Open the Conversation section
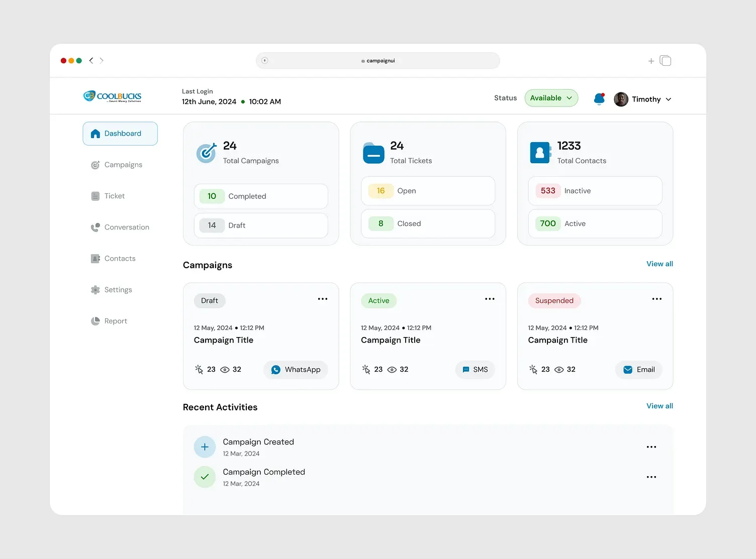 click(120, 227)
